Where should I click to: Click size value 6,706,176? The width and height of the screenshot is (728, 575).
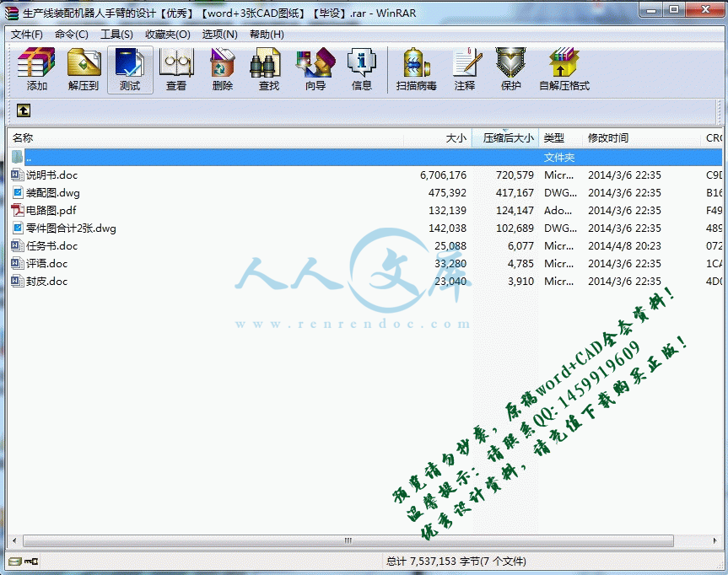click(444, 175)
